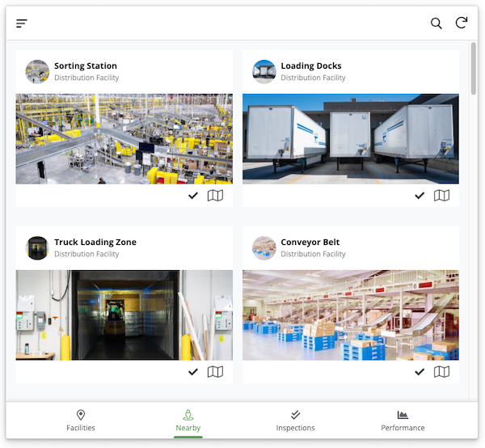Viewport: 485px width, 448px height.
Task: Select the Nearby tab
Action: (x=188, y=421)
